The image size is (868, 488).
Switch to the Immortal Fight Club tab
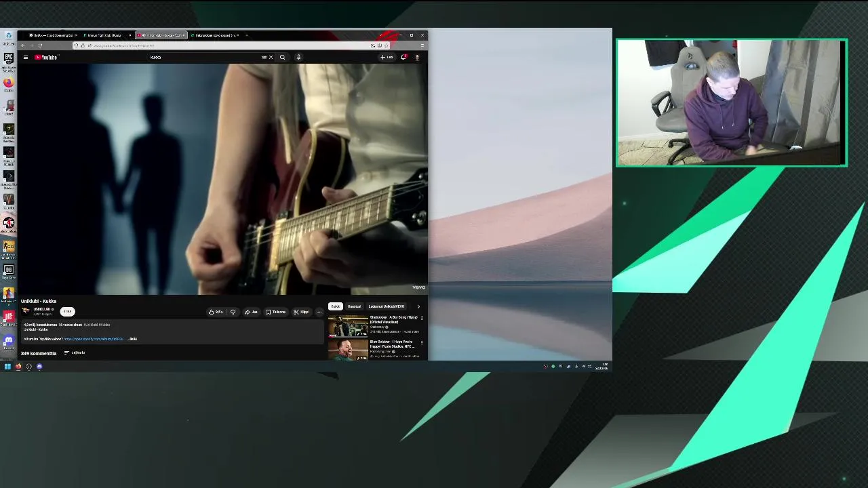coord(106,35)
